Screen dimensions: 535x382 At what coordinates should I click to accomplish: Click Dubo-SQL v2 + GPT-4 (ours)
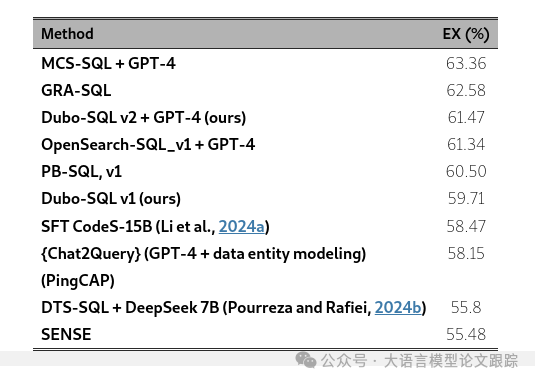144,118
